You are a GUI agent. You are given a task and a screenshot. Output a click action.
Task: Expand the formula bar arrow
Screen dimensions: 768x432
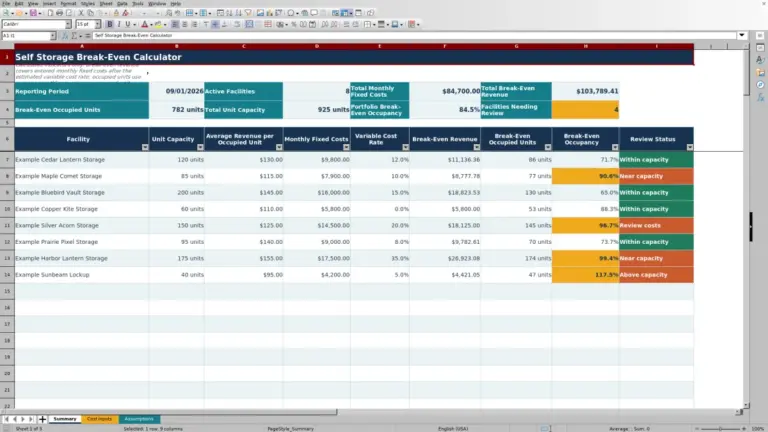point(742,35)
